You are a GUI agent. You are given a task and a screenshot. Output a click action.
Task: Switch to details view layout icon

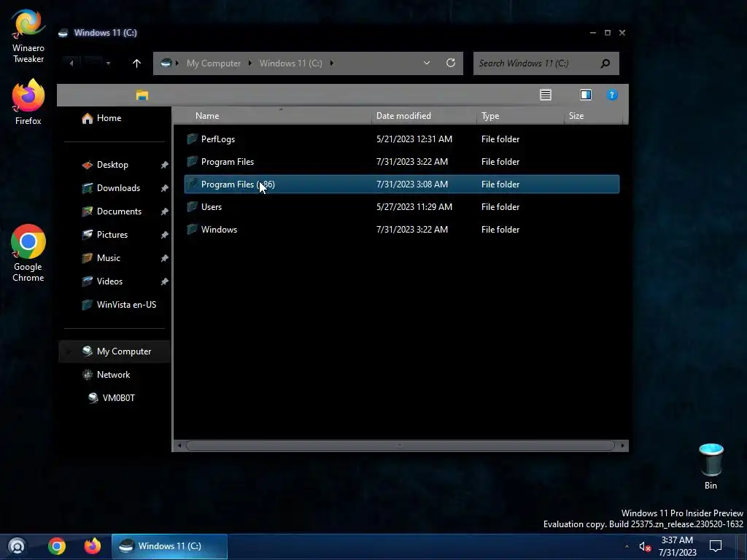[x=546, y=96]
